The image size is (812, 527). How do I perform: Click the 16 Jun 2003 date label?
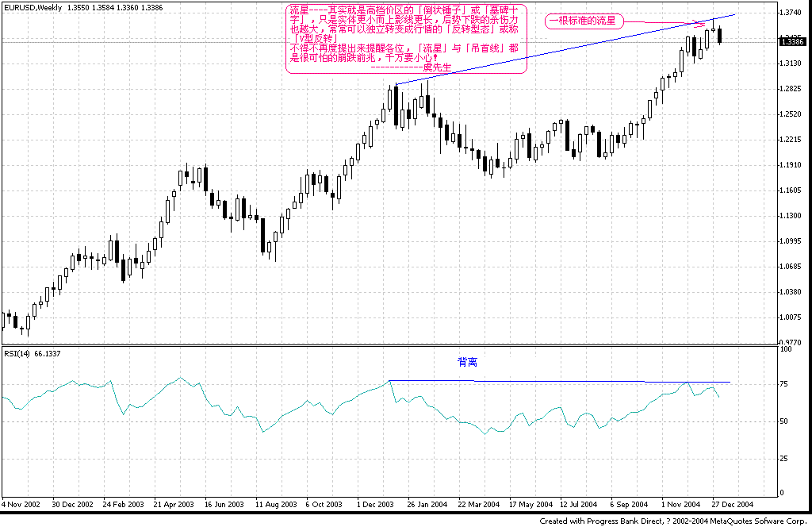(224, 504)
